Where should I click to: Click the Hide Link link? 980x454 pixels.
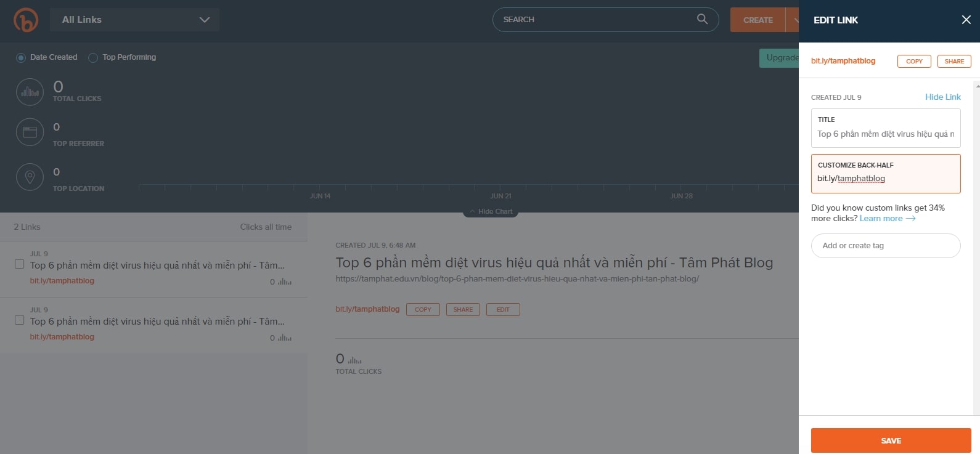click(943, 97)
